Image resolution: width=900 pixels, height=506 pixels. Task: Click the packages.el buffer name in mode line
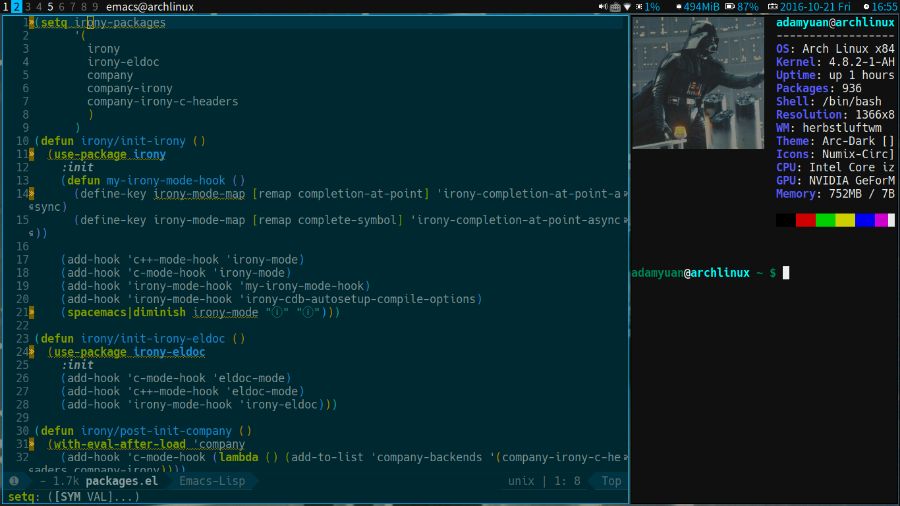pos(122,481)
